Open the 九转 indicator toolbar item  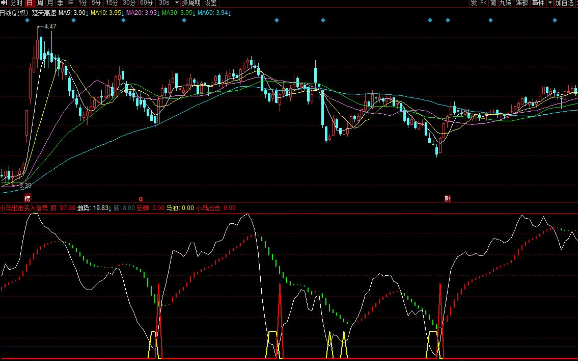point(505,3)
